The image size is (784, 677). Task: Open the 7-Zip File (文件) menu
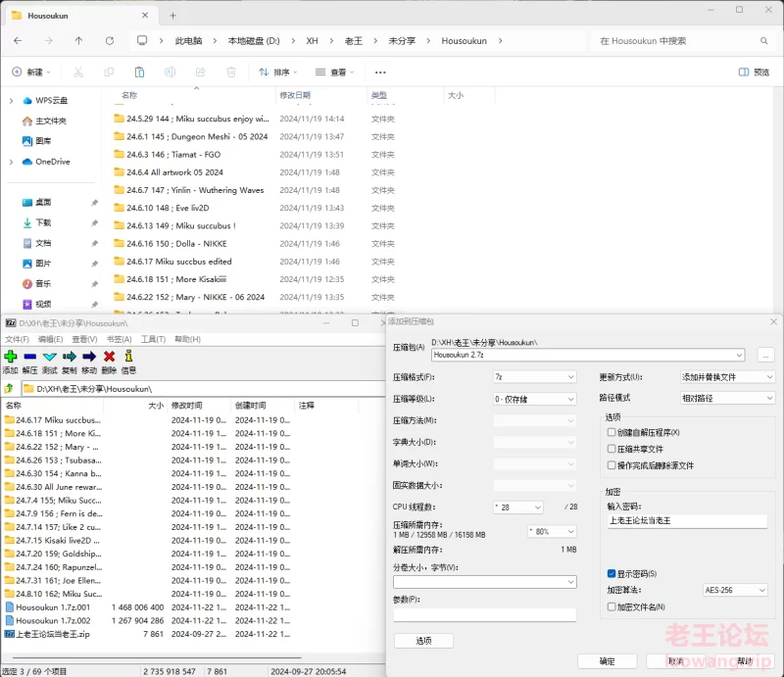(x=17, y=339)
